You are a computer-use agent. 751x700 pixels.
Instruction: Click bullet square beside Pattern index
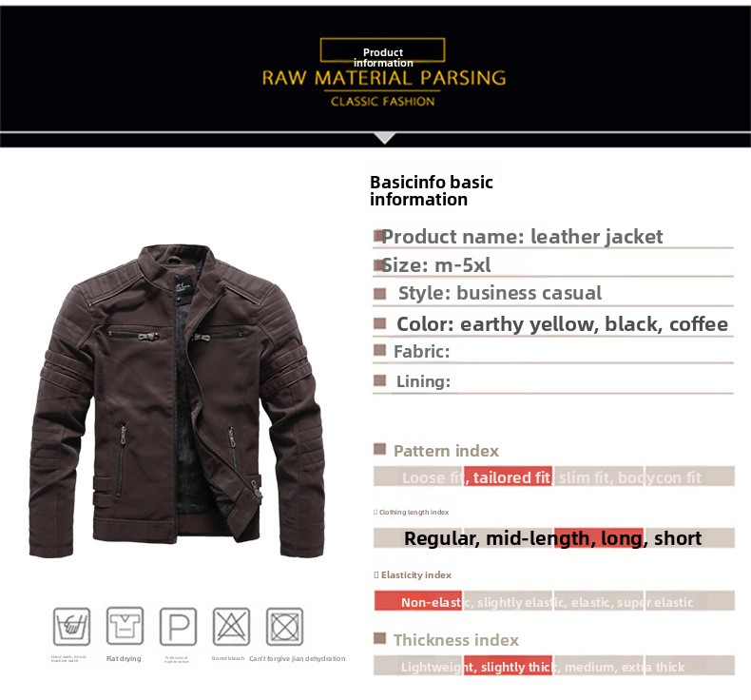tap(379, 450)
